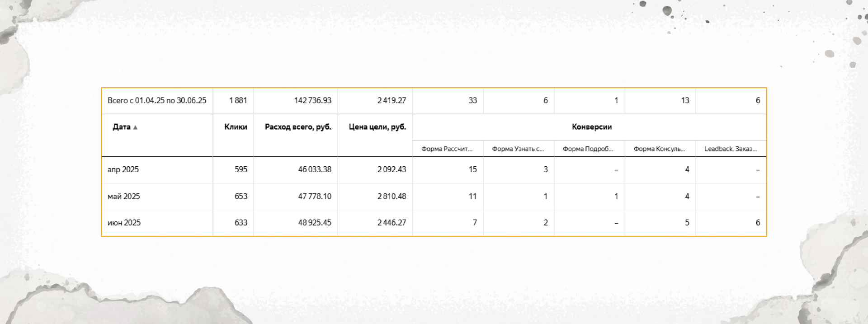Click the Форма Рассчит... conversion subheader

[447, 149]
